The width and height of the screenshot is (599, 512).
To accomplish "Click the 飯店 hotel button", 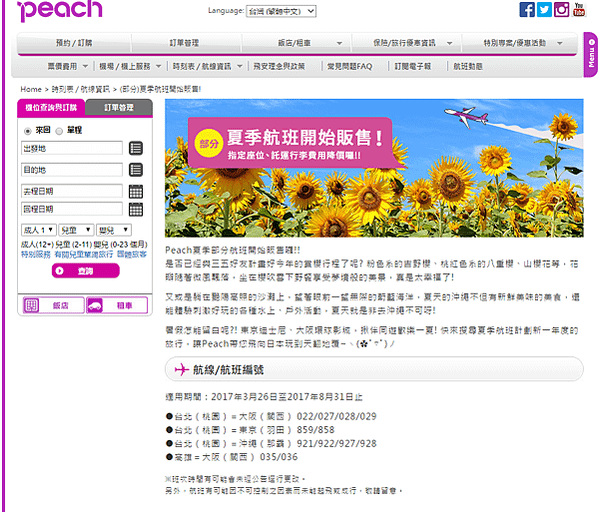I will click(53, 305).
